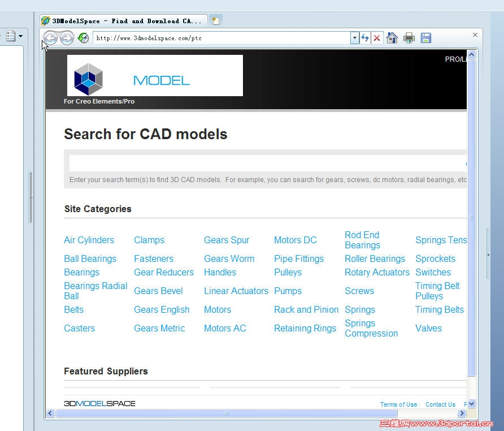
Task: Open the Motors category link
Action: (x=218, y=309)
